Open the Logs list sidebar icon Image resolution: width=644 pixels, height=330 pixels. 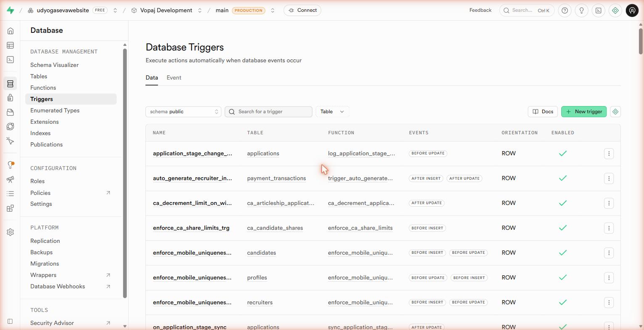(11, 194)
